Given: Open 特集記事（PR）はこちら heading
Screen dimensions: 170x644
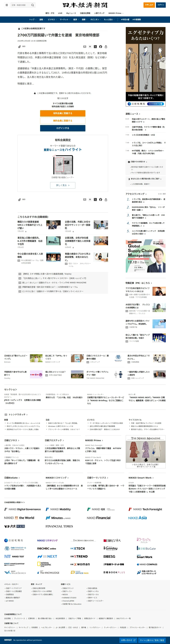Looking at the screenshot, I should coord(139,283).
